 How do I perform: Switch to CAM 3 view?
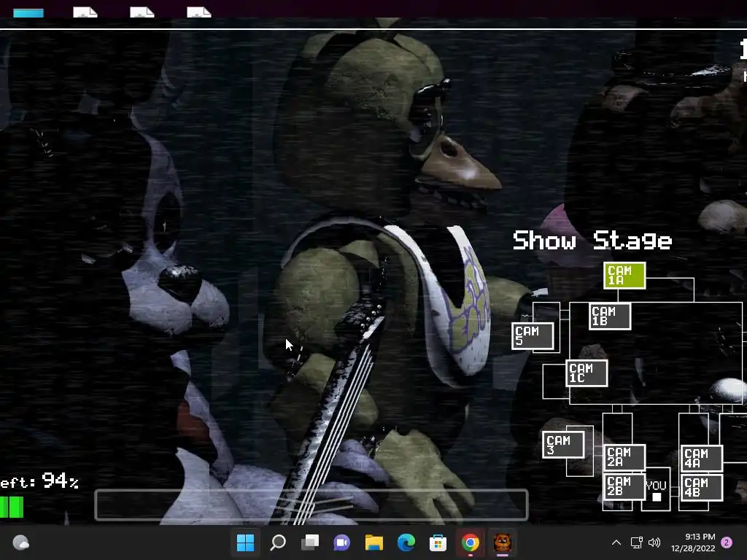tap(564, 445)
